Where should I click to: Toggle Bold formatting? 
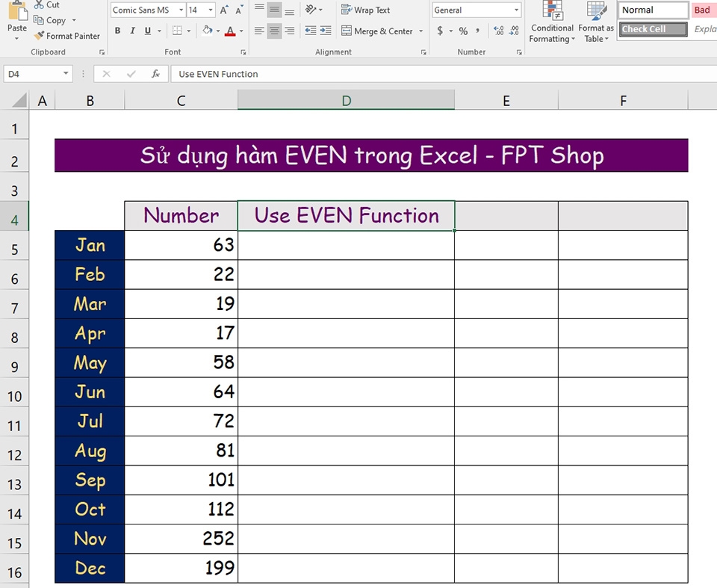point(117,31)
